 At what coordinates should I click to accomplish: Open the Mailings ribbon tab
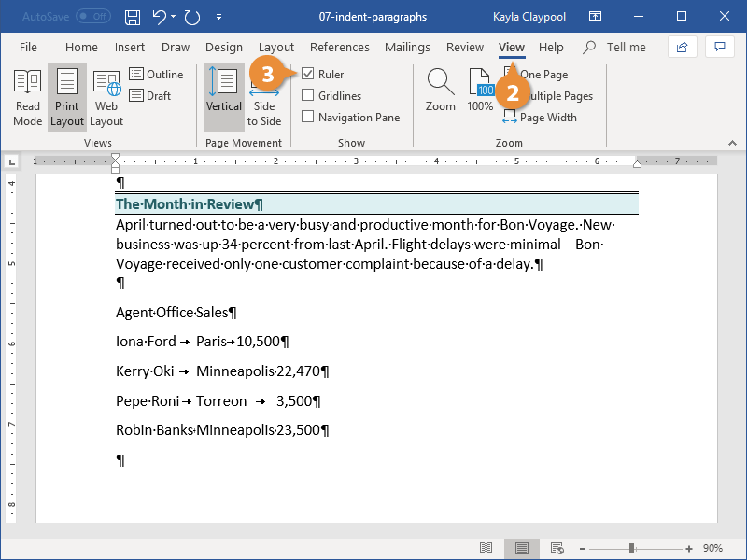tap(407, 48)
